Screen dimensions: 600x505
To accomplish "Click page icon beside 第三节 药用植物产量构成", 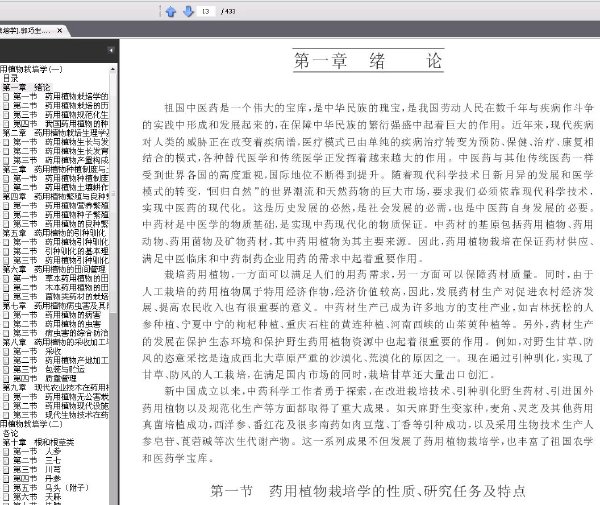I will pyautogui.click(x=6, y=160).
